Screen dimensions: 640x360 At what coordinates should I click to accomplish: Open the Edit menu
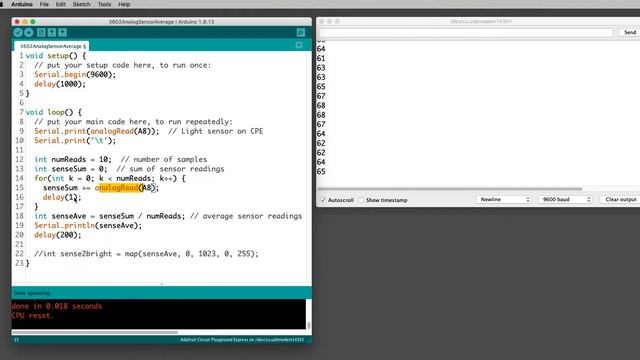click(61, 4)
